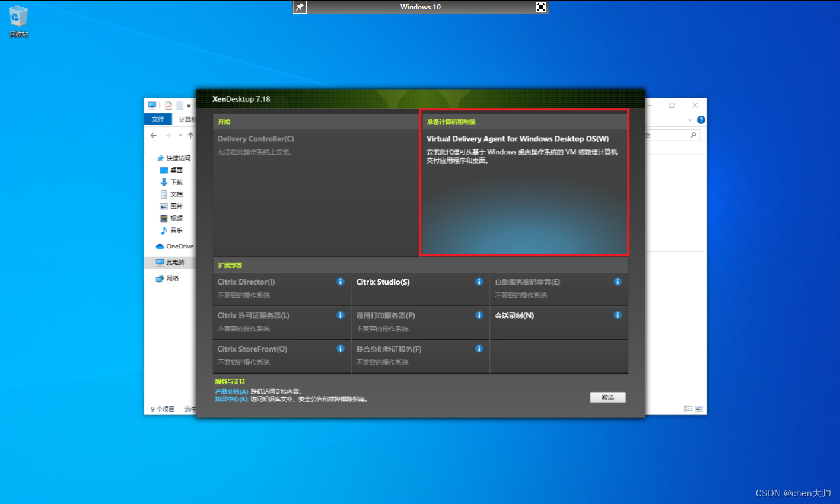Click the 9 个项目 status text
This screenshot has height=504, width=840.
[x=163, y=409]
